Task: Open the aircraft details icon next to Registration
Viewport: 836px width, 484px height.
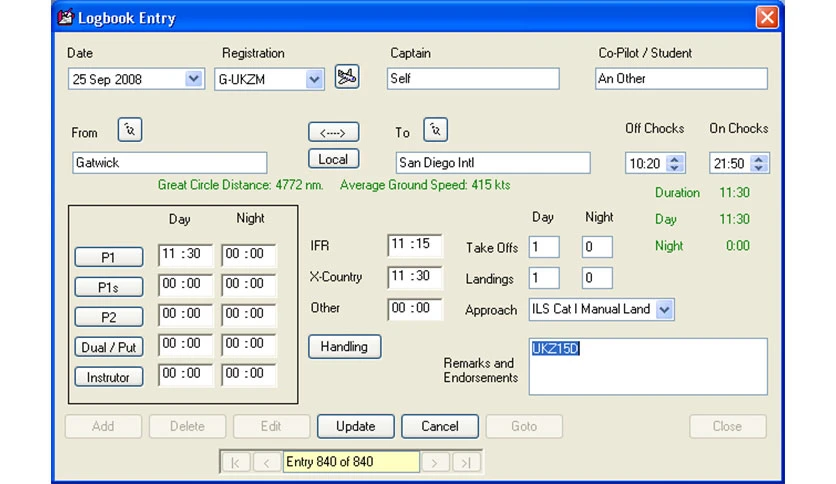Action: pyautogui.click(x=347, y=77)
